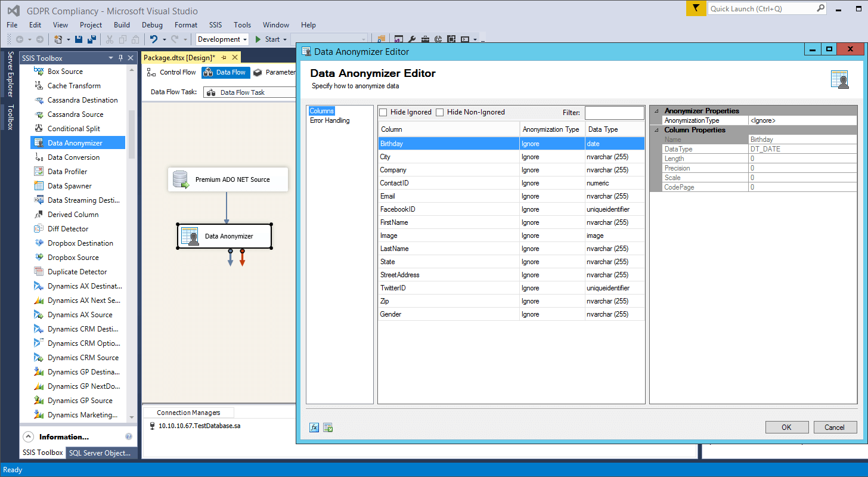
Task: Open the Start button dropdown arrow
Action: (x=284, y=39)
